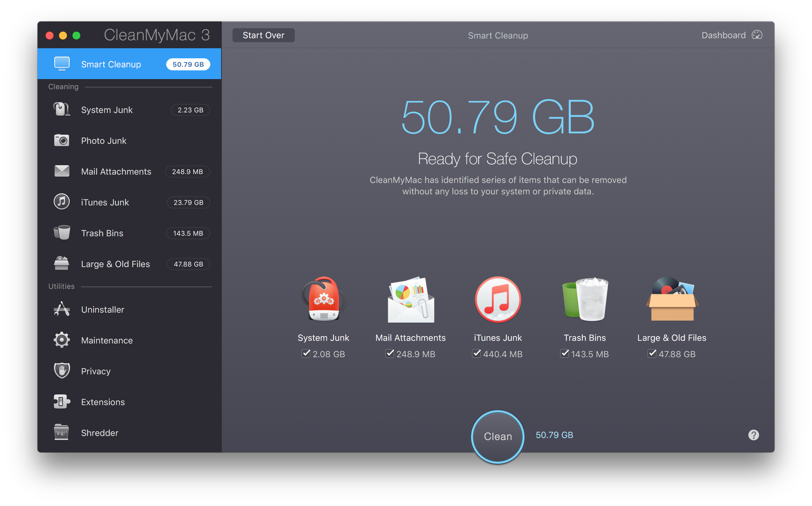Click the Extensions puzzle icon
Image resolution: width=812 pixels, height=506 pixels.
tap(62, 401)
